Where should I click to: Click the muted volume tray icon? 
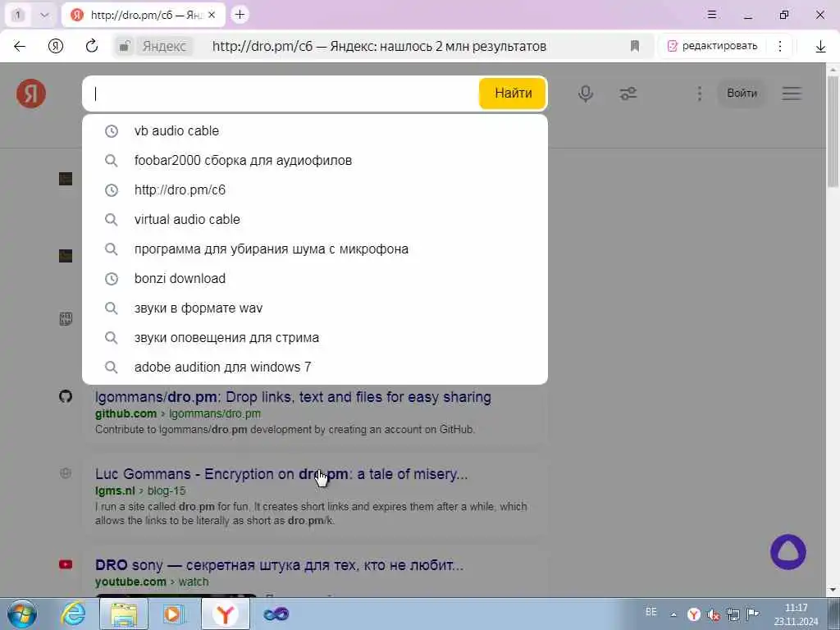click(x=713, y=614)
